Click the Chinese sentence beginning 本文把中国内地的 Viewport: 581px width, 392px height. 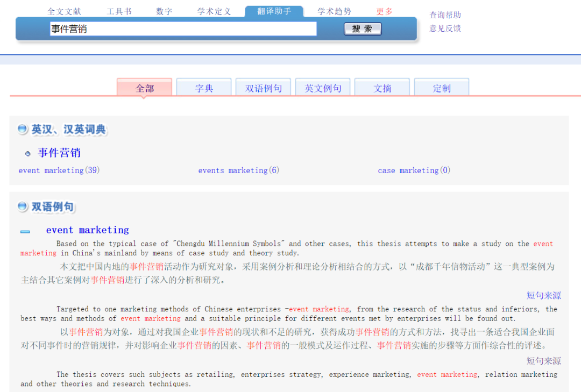tap(287, 273)
